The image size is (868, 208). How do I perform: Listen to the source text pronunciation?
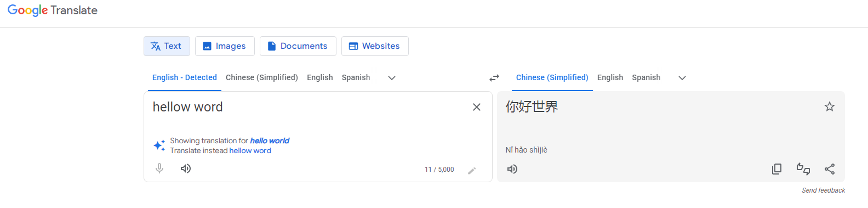(x=186, y=168)
